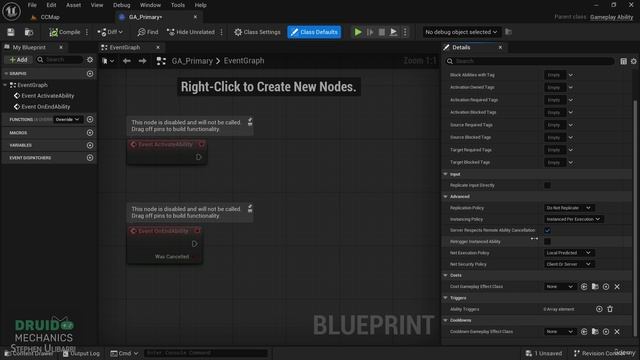Open the Diff dropdown
Viewport: 640px width, 360px height.
pos(110,32)
